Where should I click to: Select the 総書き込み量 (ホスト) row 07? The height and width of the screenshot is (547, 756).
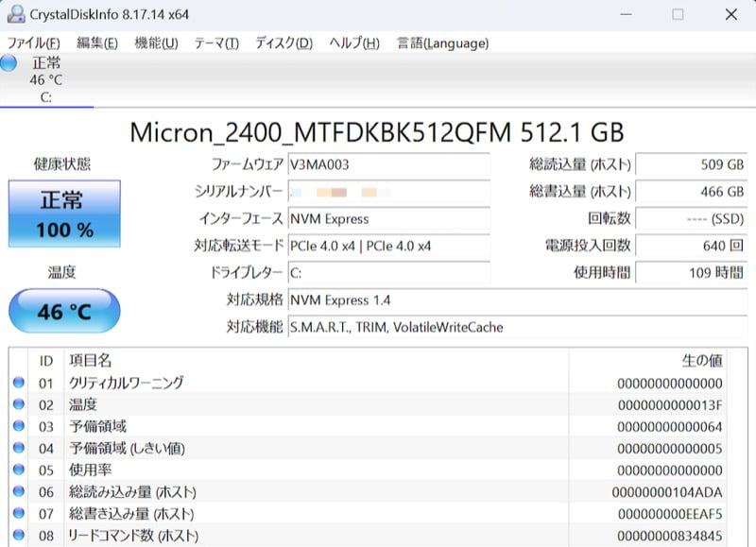378,514
